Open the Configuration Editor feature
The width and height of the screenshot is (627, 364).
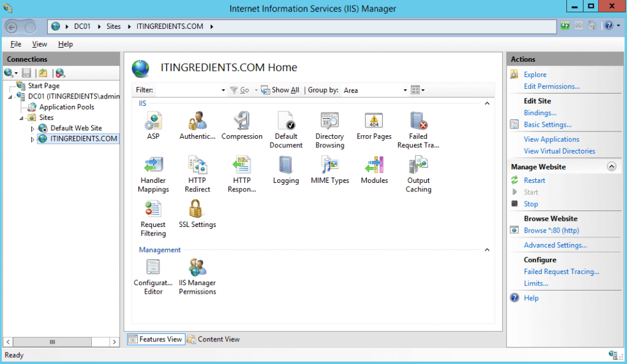tap(153, 277)
